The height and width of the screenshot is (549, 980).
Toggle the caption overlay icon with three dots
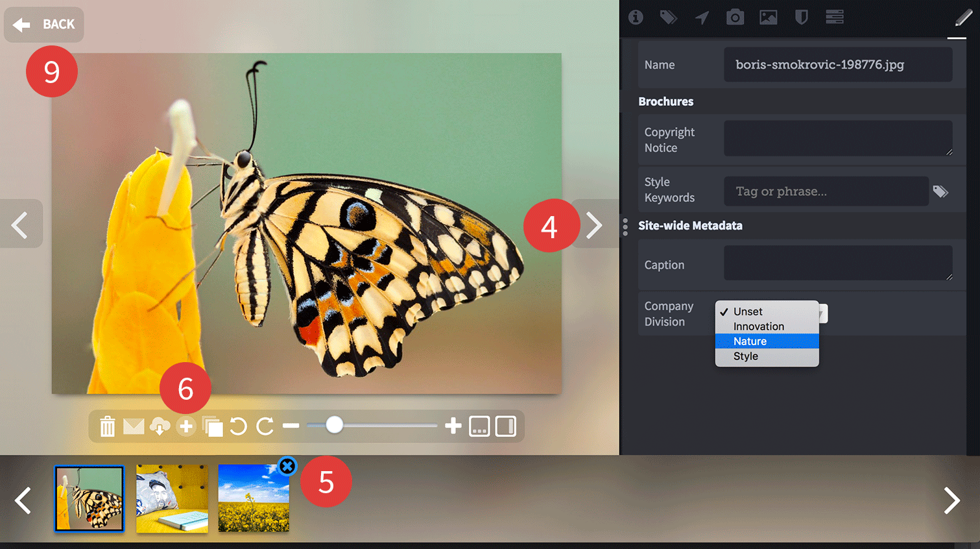coord(479,426)
